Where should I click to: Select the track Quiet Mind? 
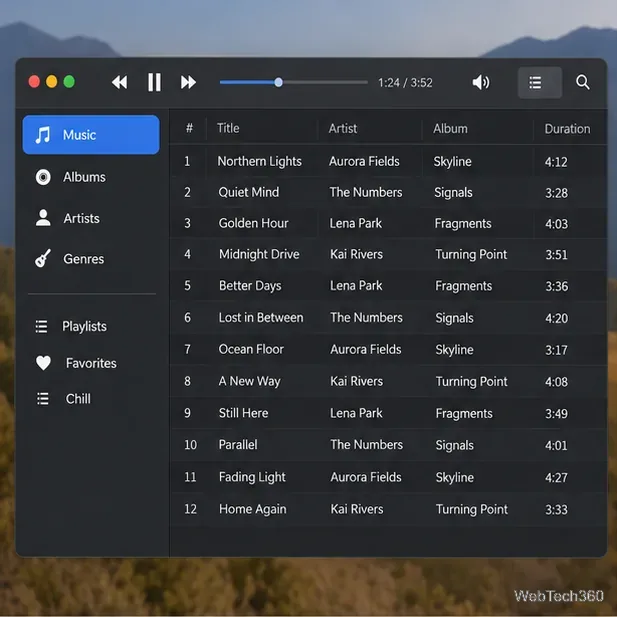point(249,192)
